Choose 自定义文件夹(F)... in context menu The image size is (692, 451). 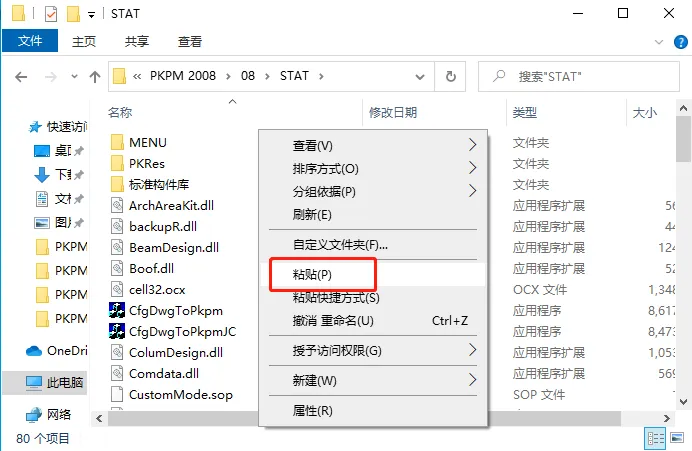click(x=373, y=244)
